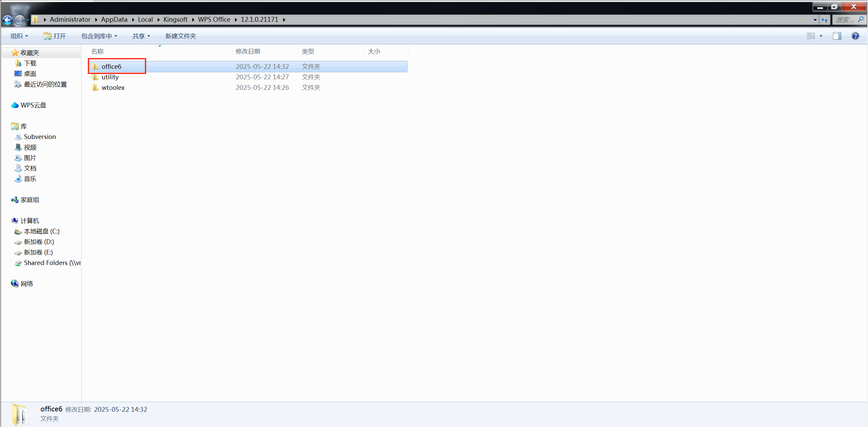Click the change view icon
Viewport: 868px width, 427px height.
click(x=811, y=36)
